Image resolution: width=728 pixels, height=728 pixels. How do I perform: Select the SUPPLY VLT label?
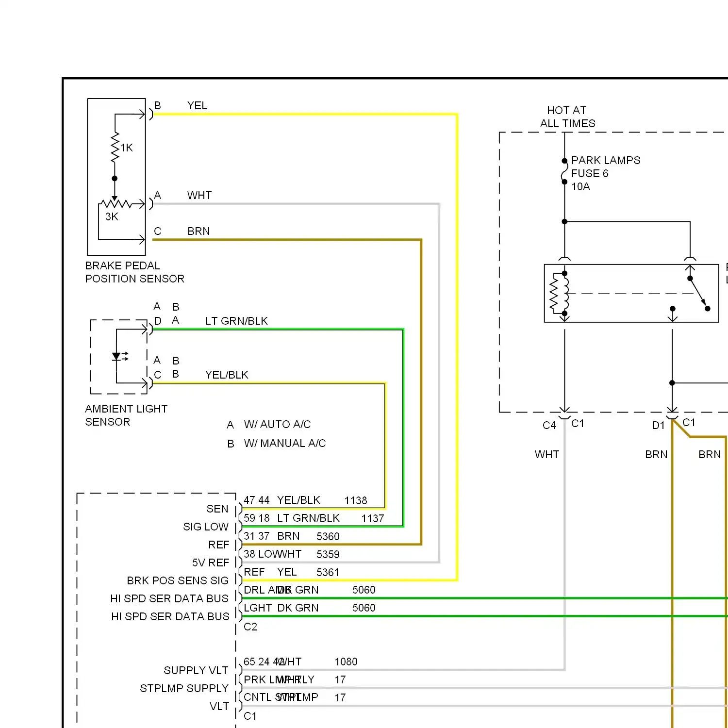(196, 670)
